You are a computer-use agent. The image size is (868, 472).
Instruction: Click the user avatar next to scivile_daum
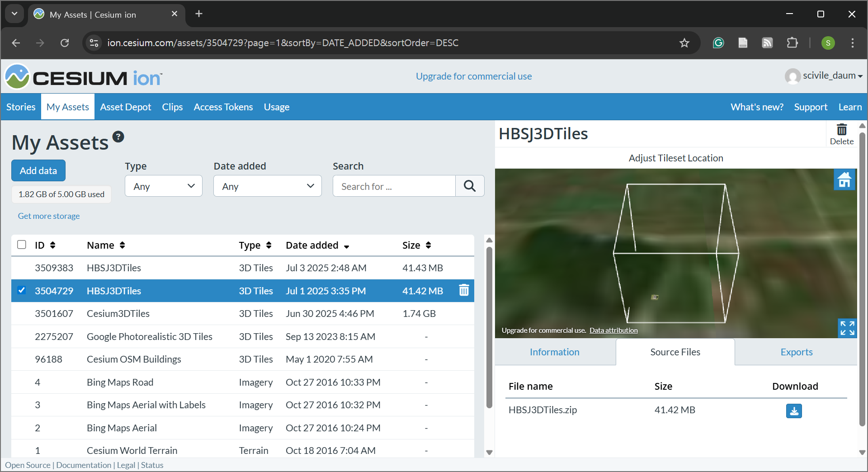point(793,76)
